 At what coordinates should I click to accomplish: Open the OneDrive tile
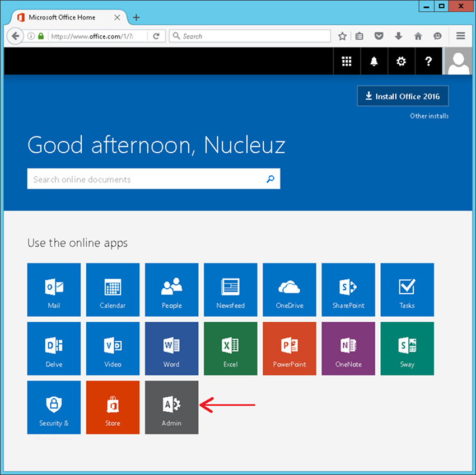click(290, 290)
